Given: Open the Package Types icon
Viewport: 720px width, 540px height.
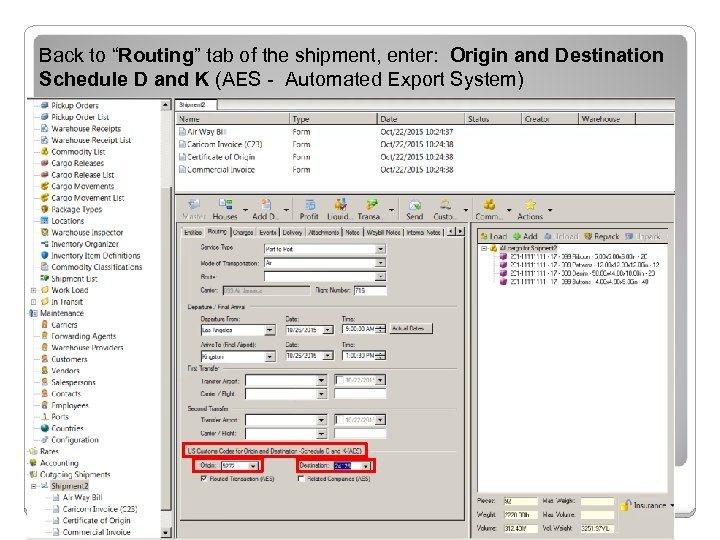Looking at the screenshot, I should coord(45,209).
